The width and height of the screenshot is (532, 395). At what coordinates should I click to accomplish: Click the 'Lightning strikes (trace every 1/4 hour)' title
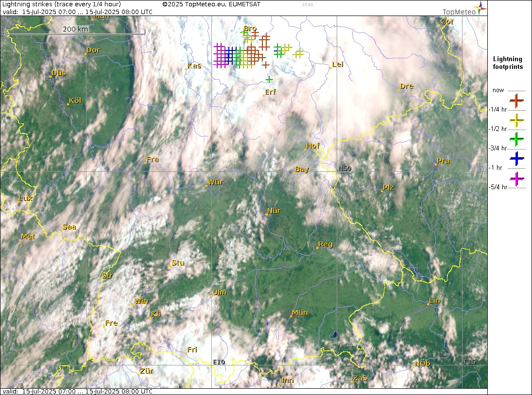click(61, 4)
